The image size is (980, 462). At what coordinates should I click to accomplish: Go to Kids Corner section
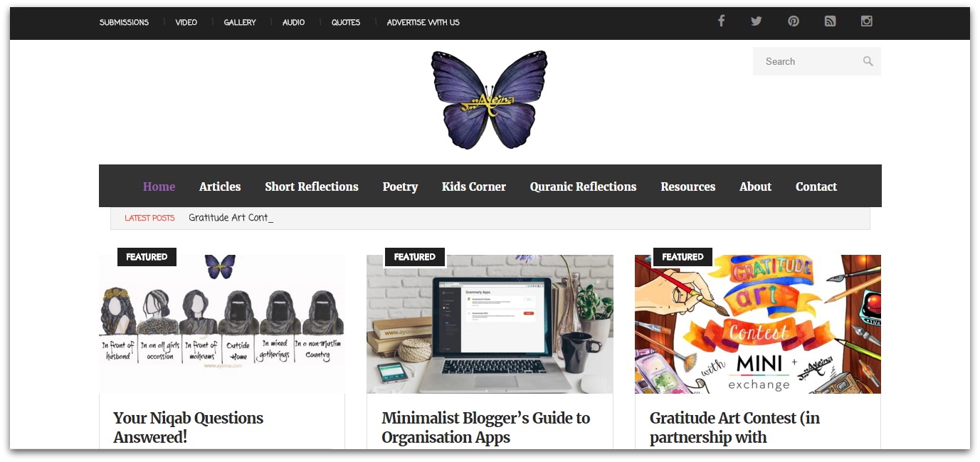(x=474, y=187)
